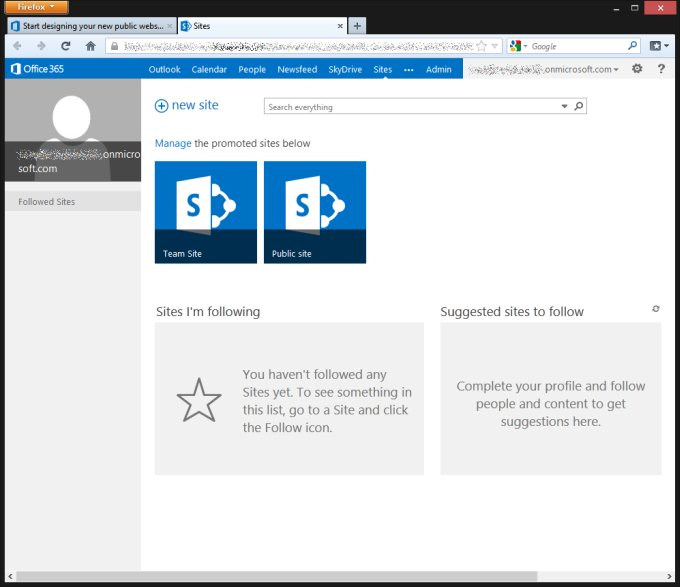680x587 pixels.
Task: Go to Outlook in navigation bar
Action: pos(164,70)
